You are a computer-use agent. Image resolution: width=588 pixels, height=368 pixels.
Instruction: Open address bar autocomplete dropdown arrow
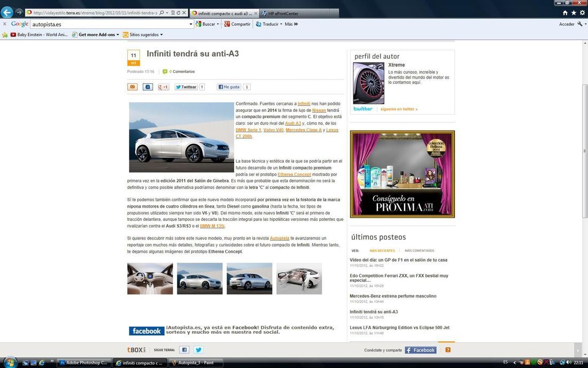(167, 13)
